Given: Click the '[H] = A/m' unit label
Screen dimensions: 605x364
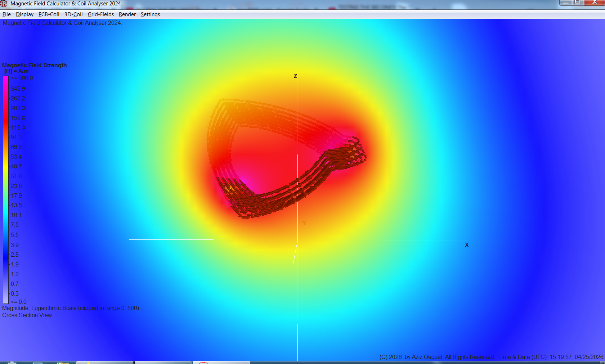Looking at the screenshot, I should pyautogui.click(x=17, y=71).
